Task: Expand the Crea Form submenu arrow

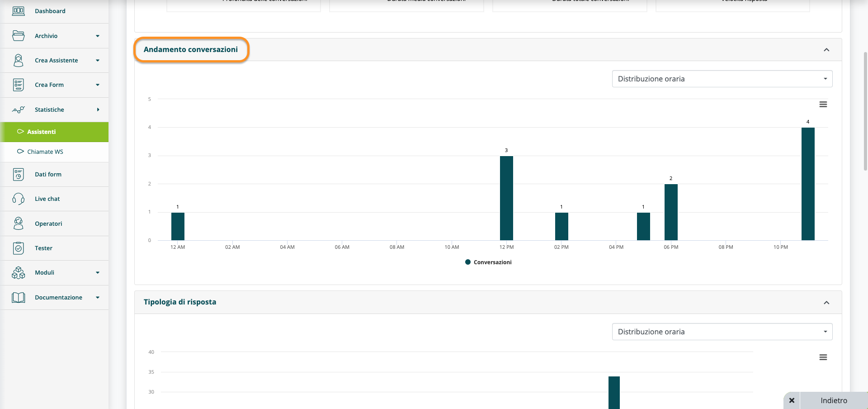Action: pos(98,85)
